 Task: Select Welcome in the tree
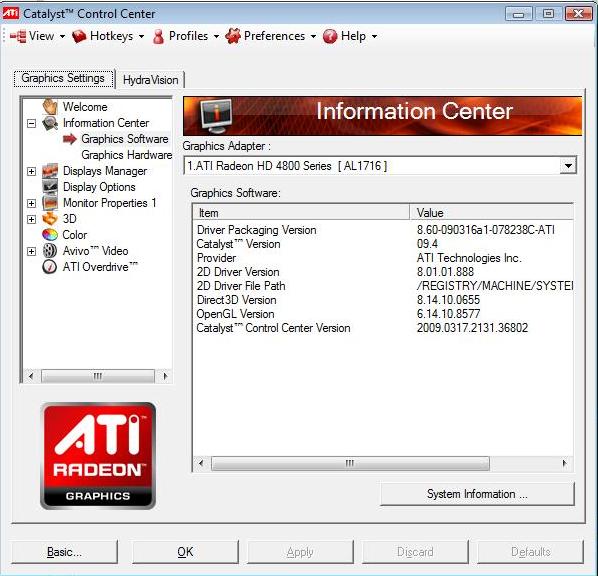pos(85,107)
